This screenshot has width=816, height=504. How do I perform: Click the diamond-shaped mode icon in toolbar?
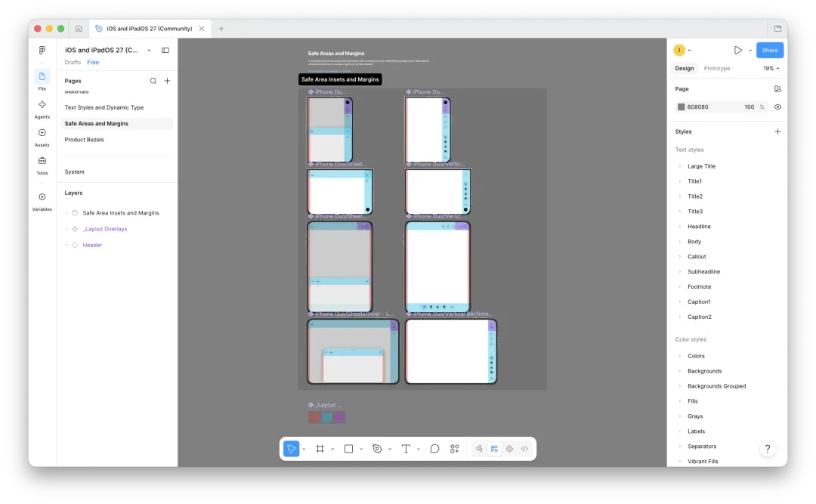[x=509, y=449]
